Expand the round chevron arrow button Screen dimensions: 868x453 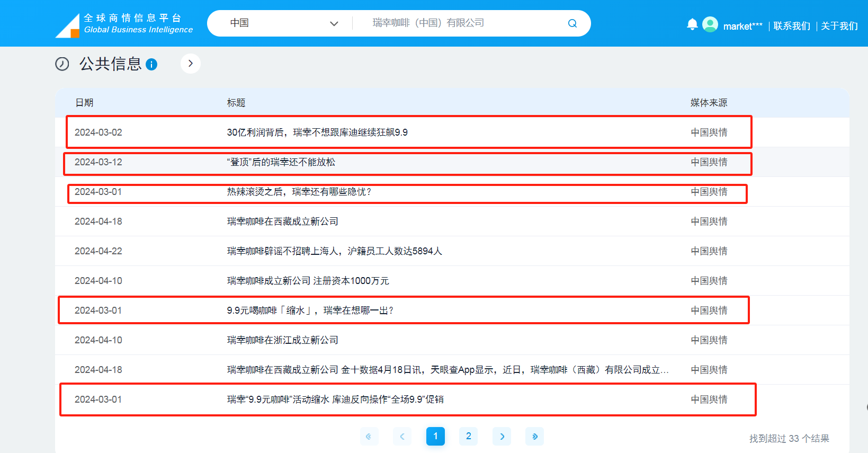point(191,64)
